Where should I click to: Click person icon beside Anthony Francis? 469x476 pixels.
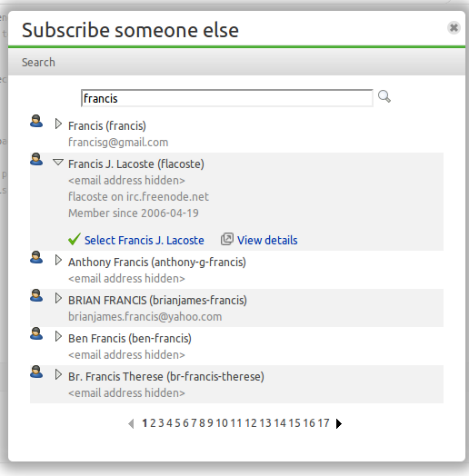tap(36, 257)
